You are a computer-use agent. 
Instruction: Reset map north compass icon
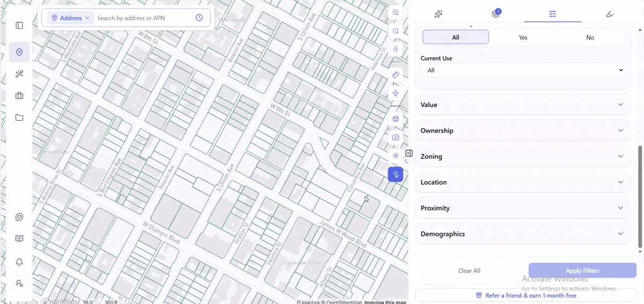pyautogui.click(x=396, y=49)
